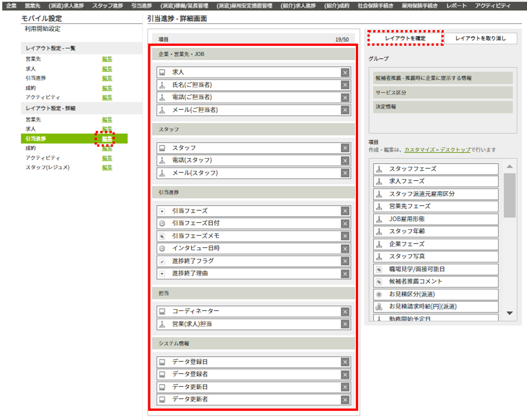527x420 pixels.
Task: Click the memo icon on 引当フェーズメモ
Action: (162, 236)
